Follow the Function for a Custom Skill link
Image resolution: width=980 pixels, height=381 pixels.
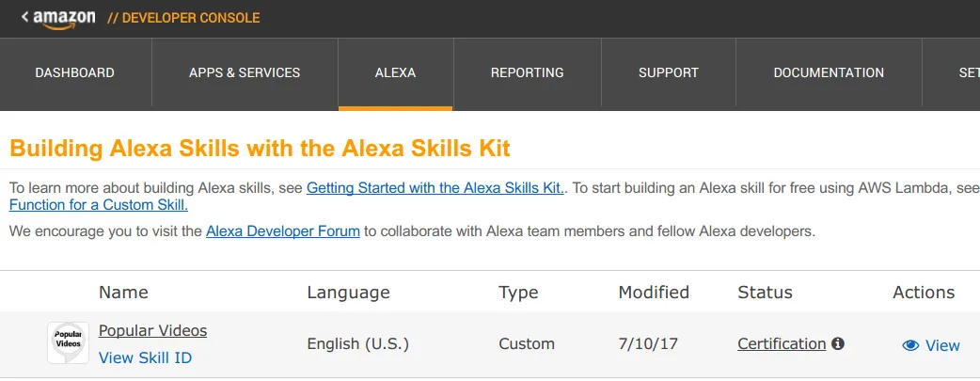coord(99,205)
